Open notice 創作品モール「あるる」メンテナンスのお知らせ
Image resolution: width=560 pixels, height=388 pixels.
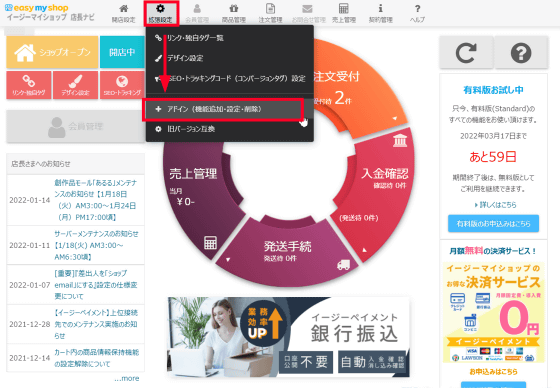tap(96, 200)
